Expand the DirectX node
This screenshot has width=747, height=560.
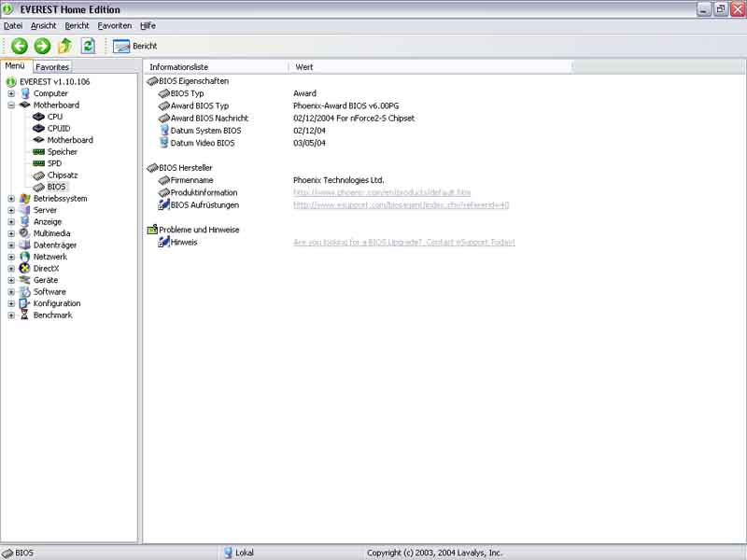pyautogui.click(x=11, y=269)
